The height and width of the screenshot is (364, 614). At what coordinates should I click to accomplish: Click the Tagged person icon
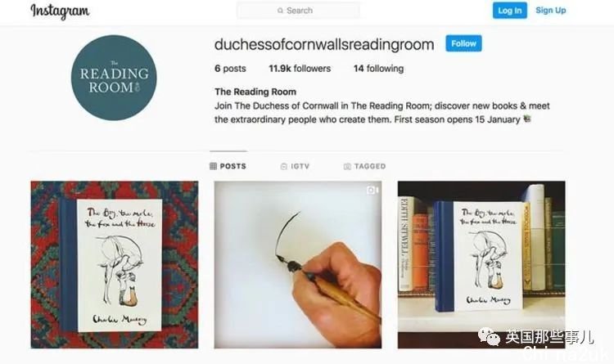[347, 166]
